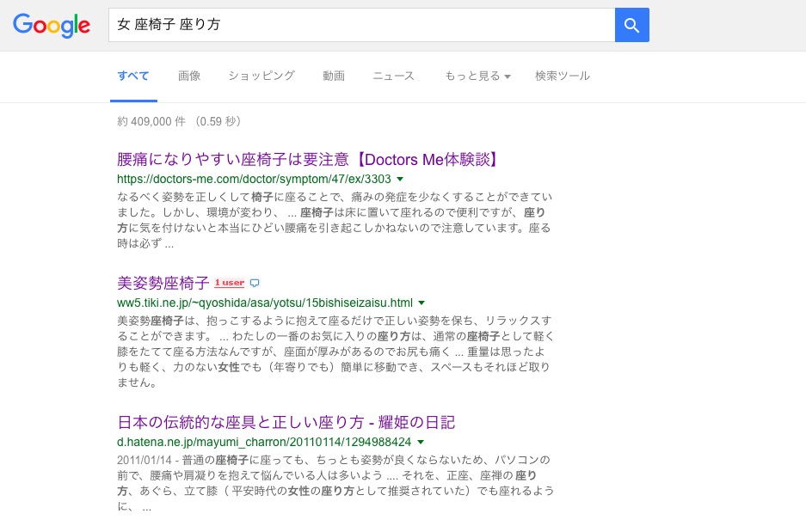Open the 動画 tab

tap(334, 76)
